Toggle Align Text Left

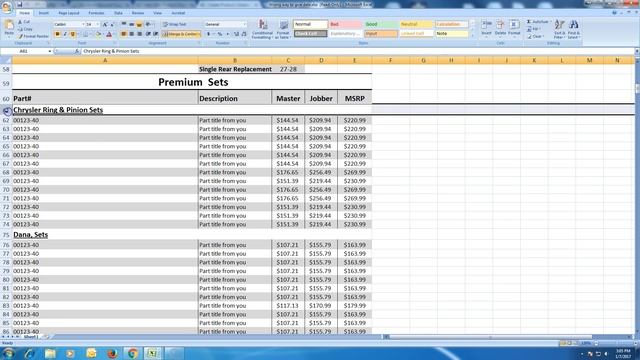click(x=124, y=34)
